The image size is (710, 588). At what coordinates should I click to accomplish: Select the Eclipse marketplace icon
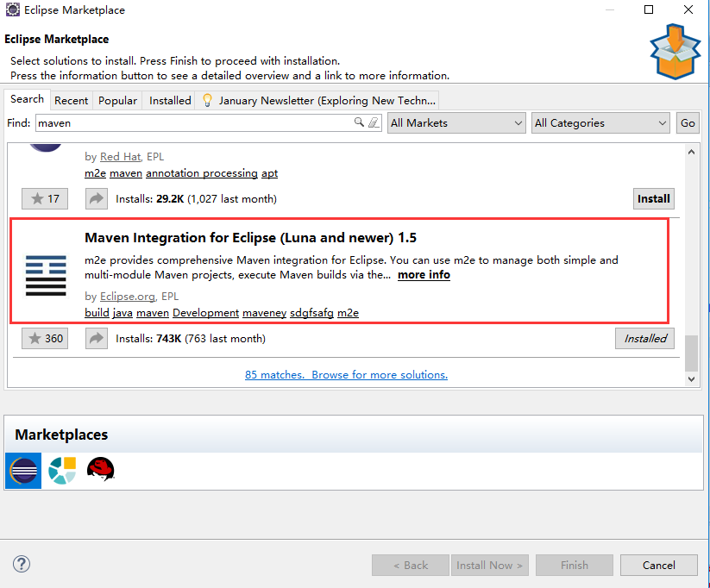click(x=23, y=471)
